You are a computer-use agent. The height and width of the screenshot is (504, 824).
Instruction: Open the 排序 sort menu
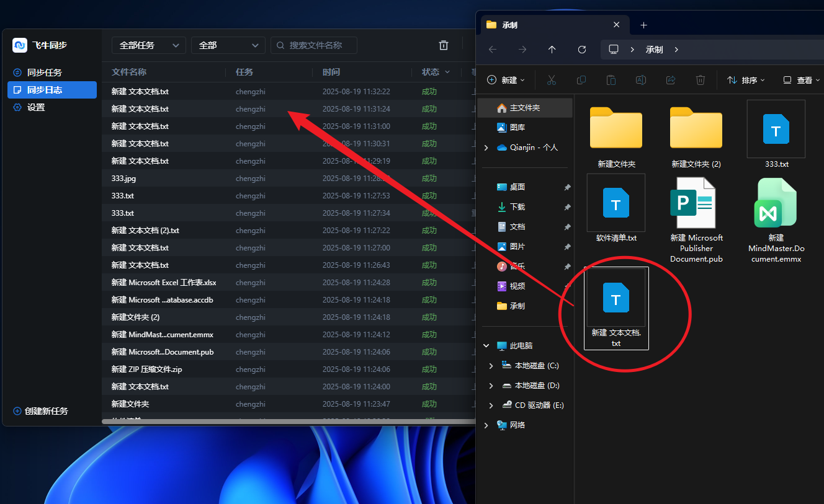[746, 80]
